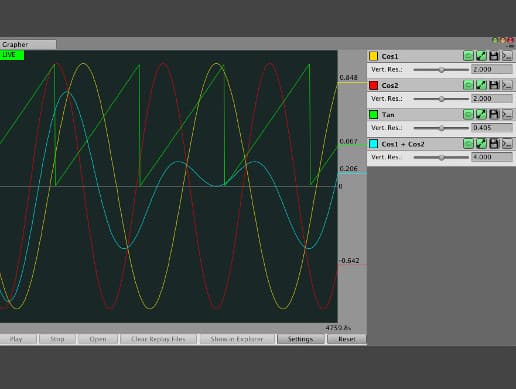Click the Cos2 save floppy disk icon
516x389 pixels.
(494, 85)
